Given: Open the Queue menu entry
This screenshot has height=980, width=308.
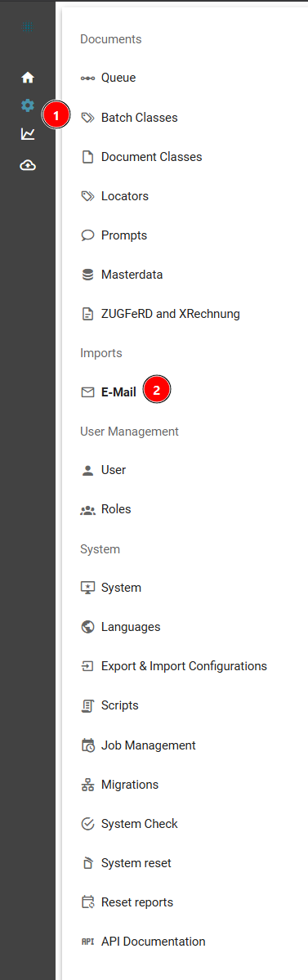Looking at the screenshot, I should (x=118, y=78).
